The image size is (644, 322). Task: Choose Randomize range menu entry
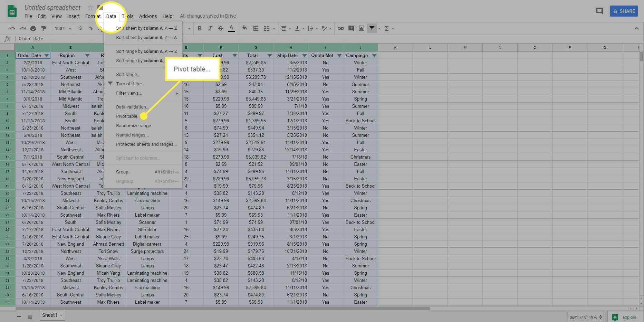coord(143,126)
